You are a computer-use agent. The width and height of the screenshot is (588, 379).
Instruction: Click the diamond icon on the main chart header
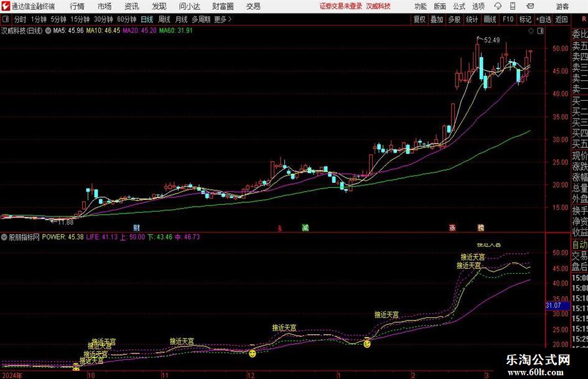click(x=531, y=31)
